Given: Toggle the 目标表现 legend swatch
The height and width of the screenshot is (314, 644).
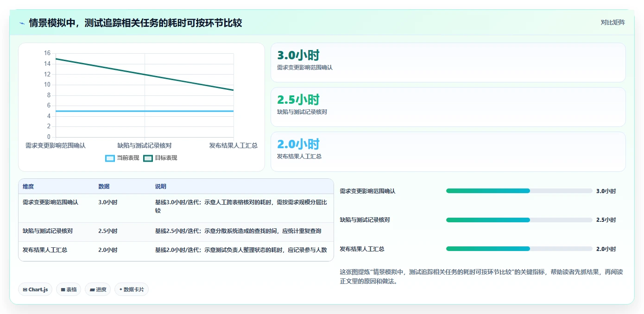Looking at the screenshot, I should pos(148,158).
